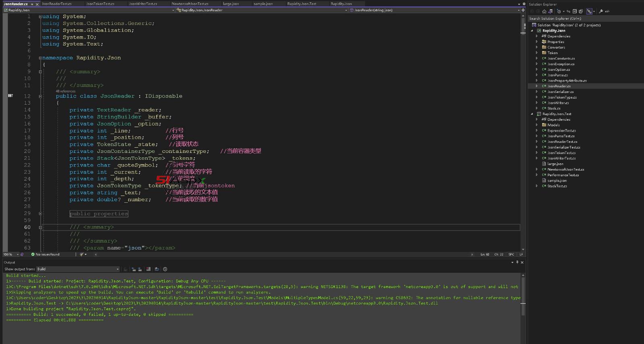Viewport: 644px width, 344px height.
Task: Click the '48 references' CodeLens link
Action: pyautogui.click(x=66, y=91)
